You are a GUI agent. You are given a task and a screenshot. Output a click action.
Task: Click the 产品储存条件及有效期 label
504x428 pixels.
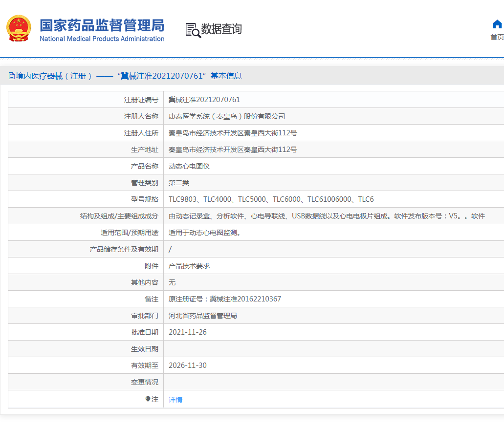[124, 249]
